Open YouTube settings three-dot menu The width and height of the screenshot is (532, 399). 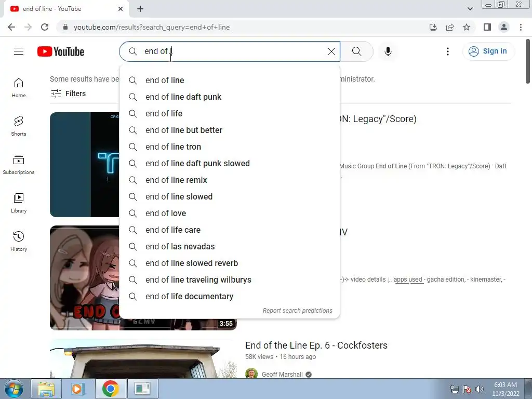pos(447,51)
